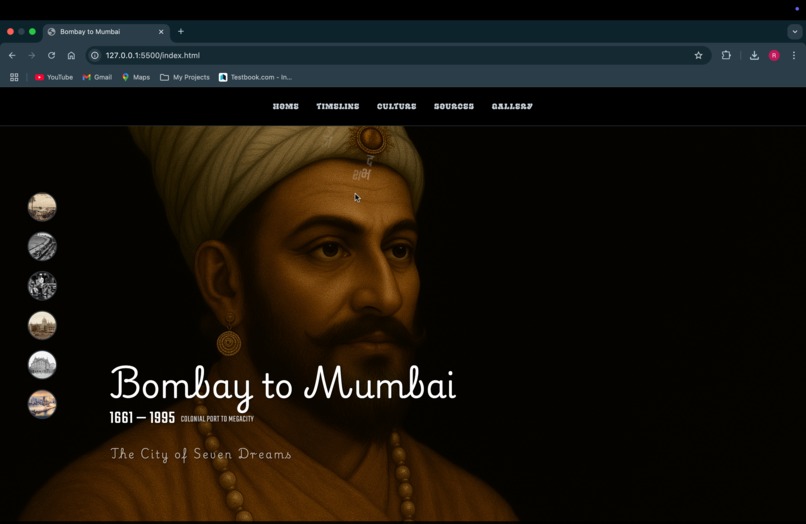Viewport: 806px width, 524px height.
Task: Select the first circular sepia harbor thumbnail
Action: (42, 207)
